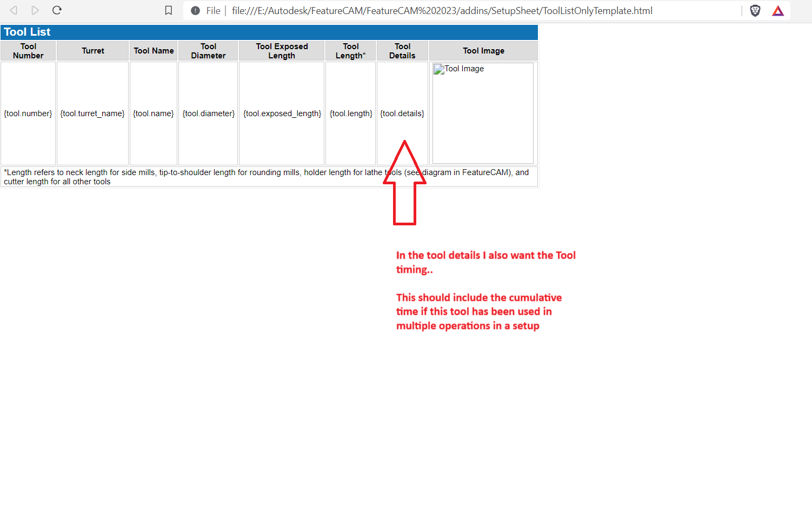Click the {tool.details} placeholder cell
Image resolution: width=812 pixels, height=515 pixels.
pyautogui.click(x=402, y=113)
